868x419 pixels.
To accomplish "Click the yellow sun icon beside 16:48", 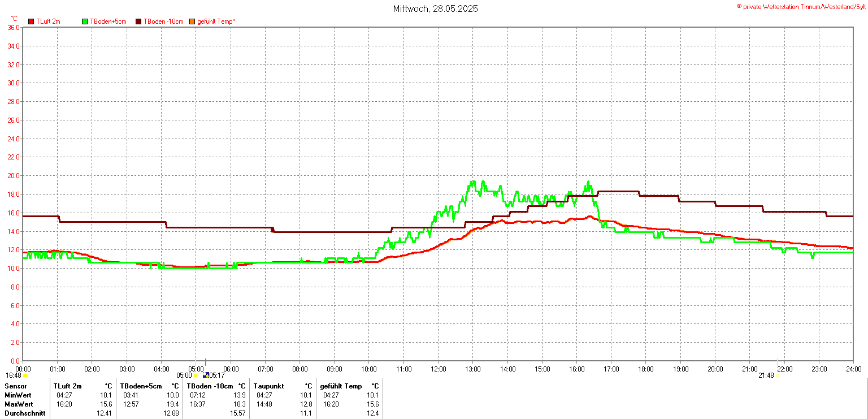I will [25, 375].
